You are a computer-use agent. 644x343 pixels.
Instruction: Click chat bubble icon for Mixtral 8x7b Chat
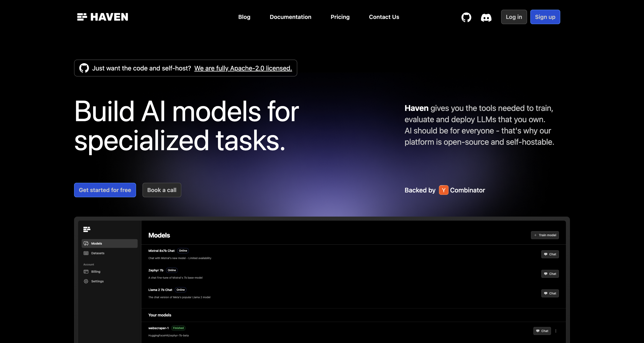coord(546,254)
